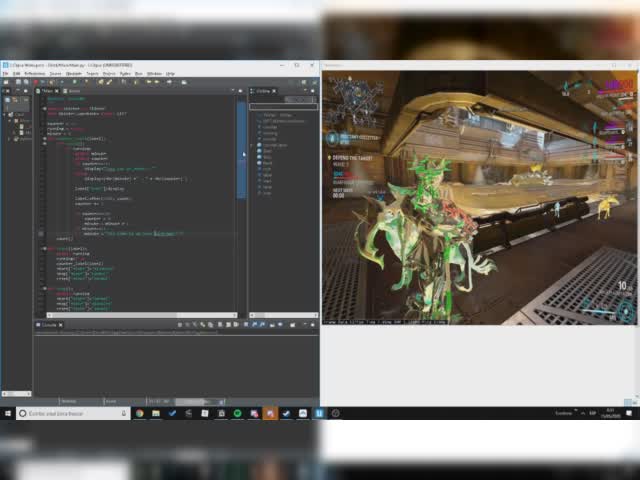Maximize the Outline view pane
The image size is (640, 480).
[x=313, y=91]
